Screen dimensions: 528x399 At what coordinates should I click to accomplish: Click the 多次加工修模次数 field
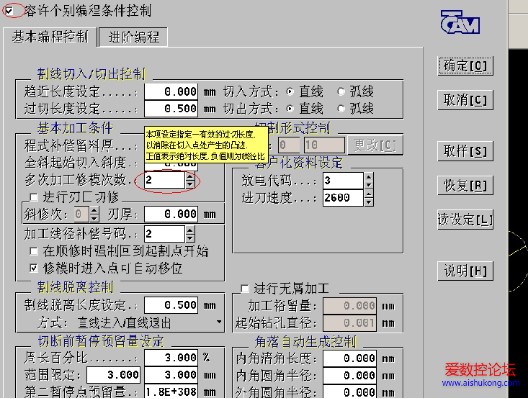click(165, 180)
